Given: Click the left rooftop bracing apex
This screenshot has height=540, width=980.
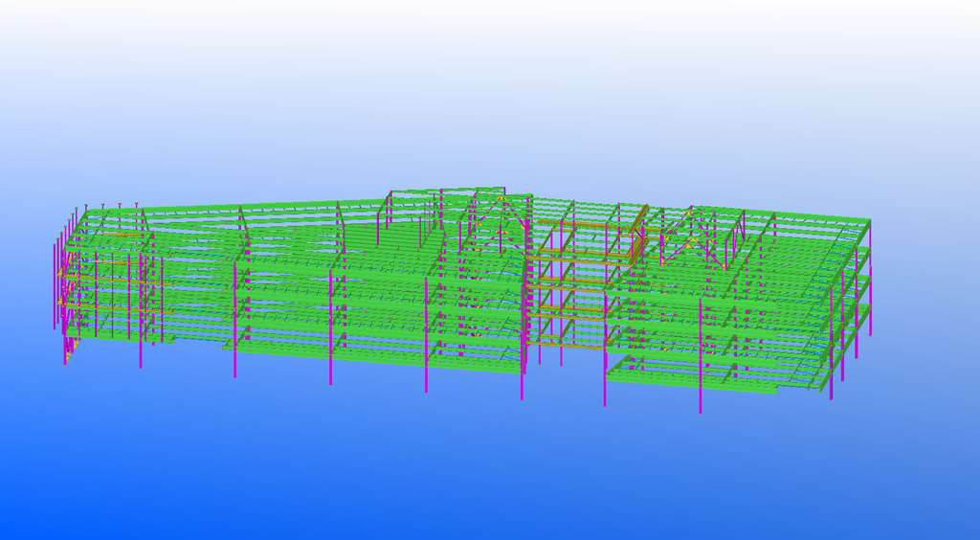Looking at the screenshot, I should point(500,199).
